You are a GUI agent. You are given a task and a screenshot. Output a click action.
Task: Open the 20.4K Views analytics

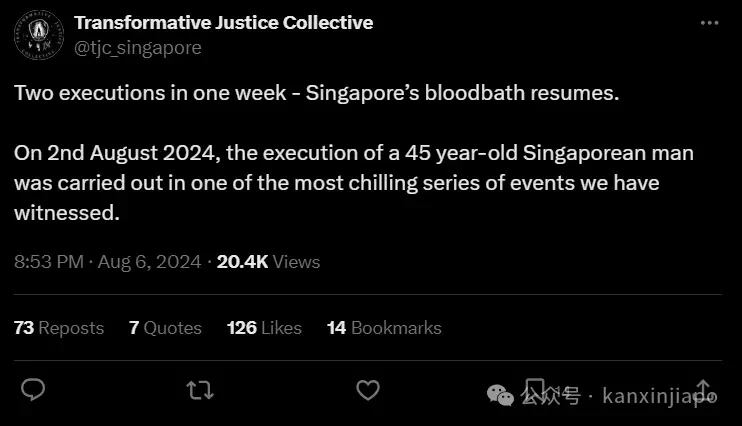coord(268,262)
